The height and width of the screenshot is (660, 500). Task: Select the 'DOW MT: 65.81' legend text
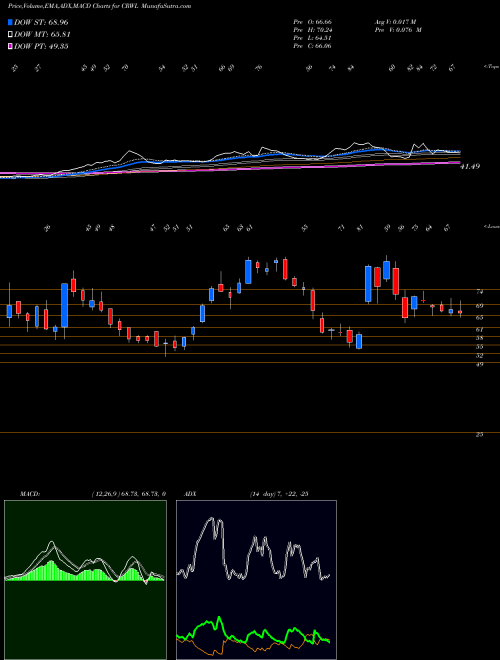pyautogui.click(x=42, y=35)
